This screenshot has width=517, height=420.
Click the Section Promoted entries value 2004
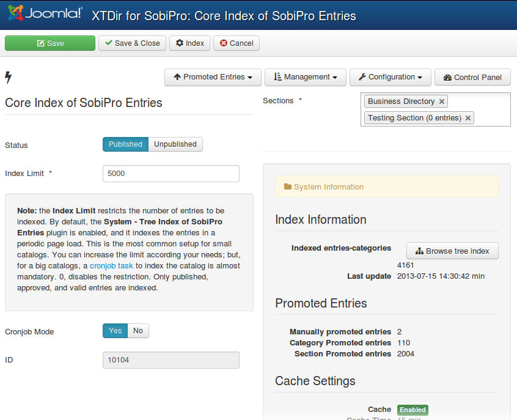pyautogui.click(x=406, y=354)
